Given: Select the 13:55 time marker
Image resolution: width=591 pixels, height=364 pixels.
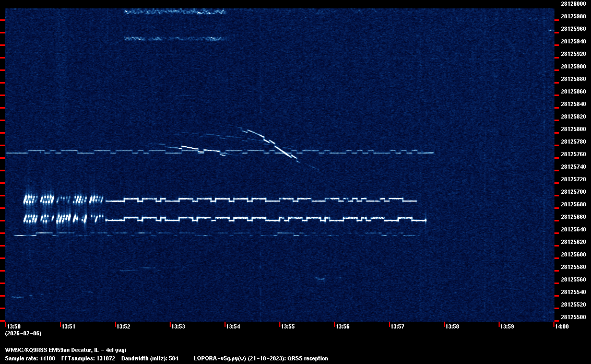Looking at the screenshot, I should pyautogui.click(x=288, y=326).
